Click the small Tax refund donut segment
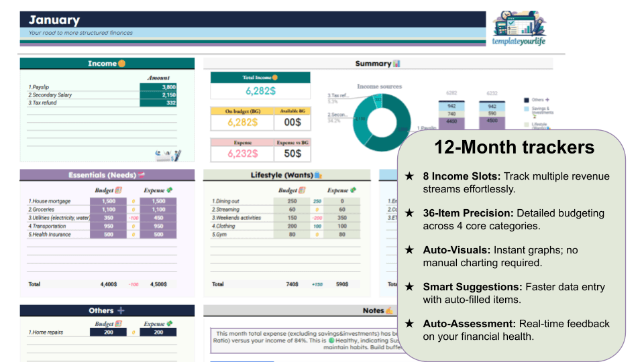 378,100
